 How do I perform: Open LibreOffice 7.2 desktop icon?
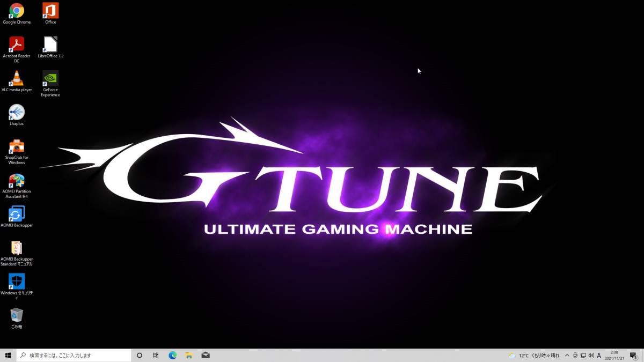[50, 47]
